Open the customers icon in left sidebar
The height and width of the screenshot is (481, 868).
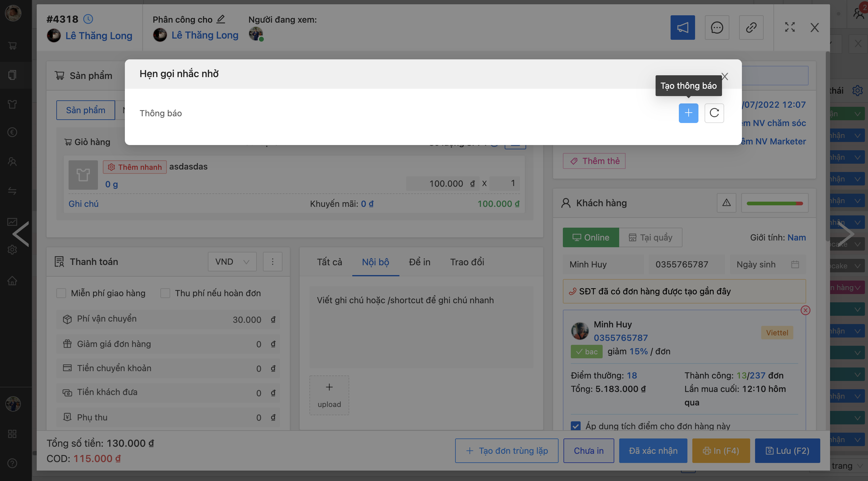pos(13,162)
